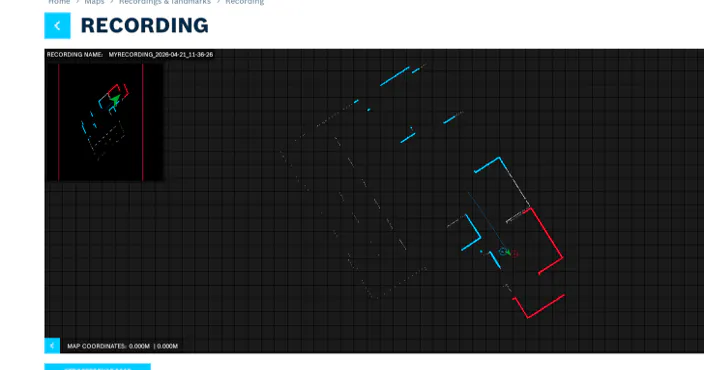Click the RECORDING page heading
704x370 pixels.
click(x=145, y=26)
